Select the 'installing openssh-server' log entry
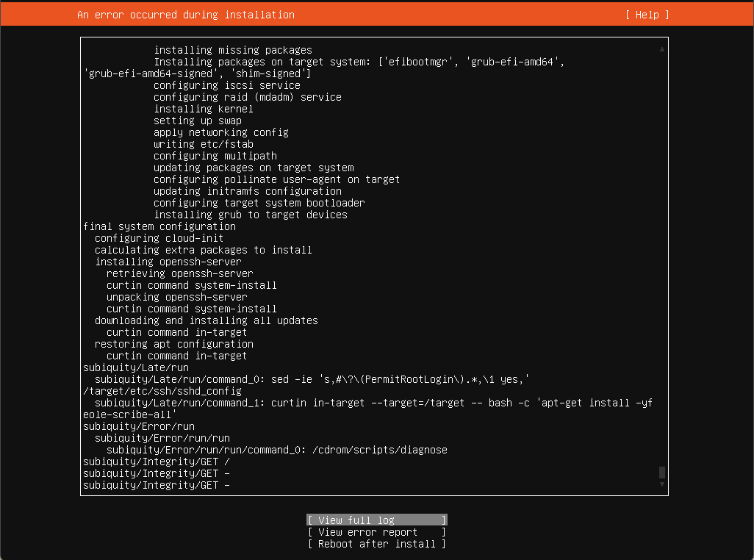The image size is (754, 560). point(168,262)
